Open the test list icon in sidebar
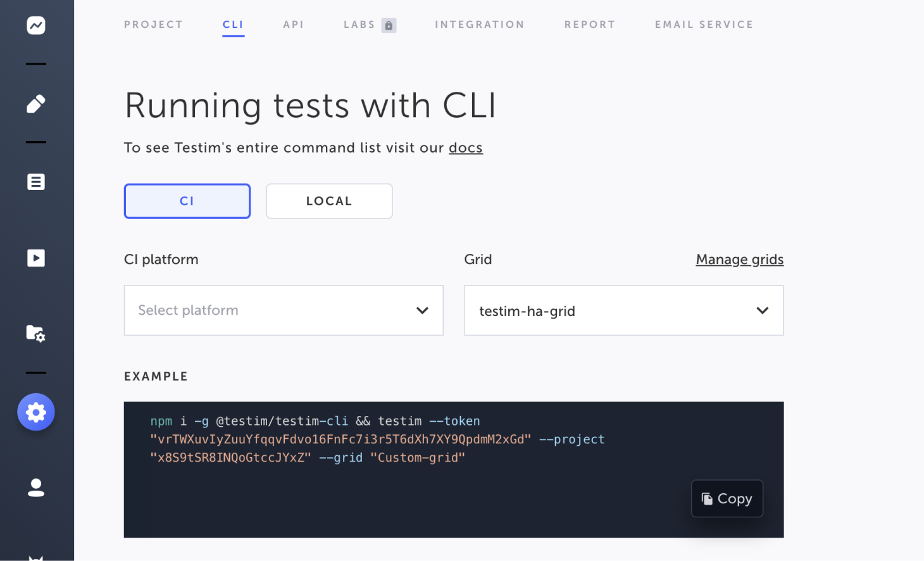 [36, 182]
